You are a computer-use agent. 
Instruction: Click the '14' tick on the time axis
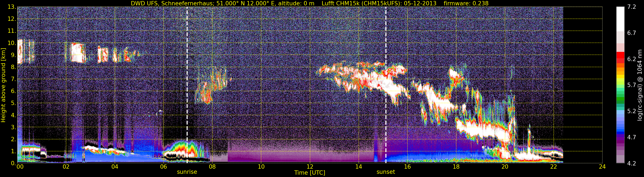(358, 167)
